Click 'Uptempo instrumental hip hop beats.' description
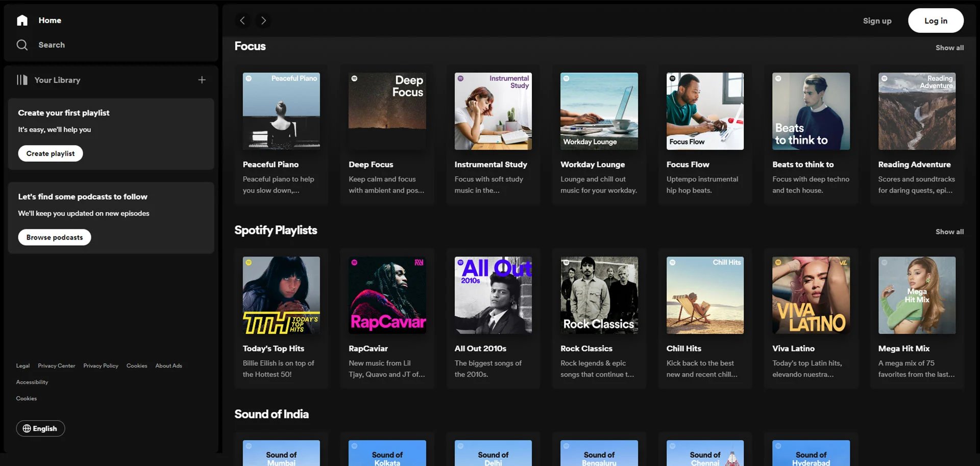Viewport: 980px width, 466px height. (x=702, y=184)
